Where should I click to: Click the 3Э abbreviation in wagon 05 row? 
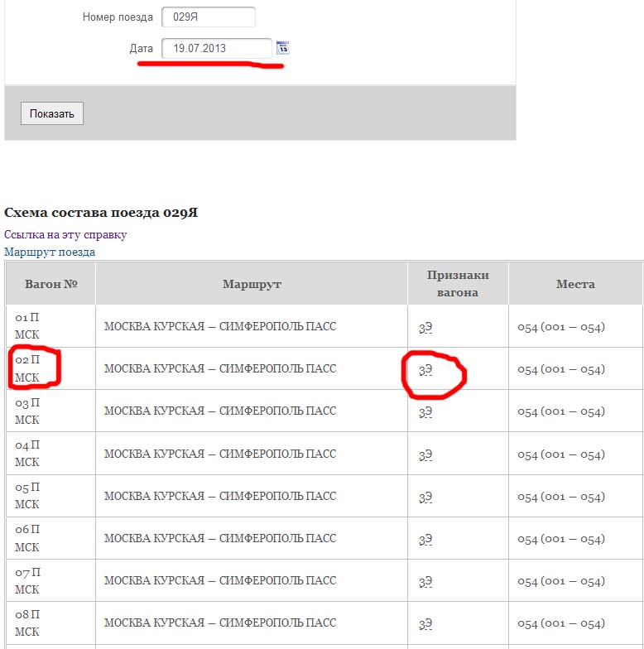pyautogui.click(x=425, y=497)
